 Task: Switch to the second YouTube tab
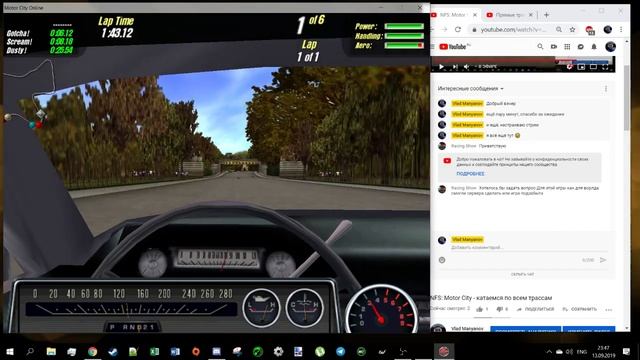coord(509,15)
